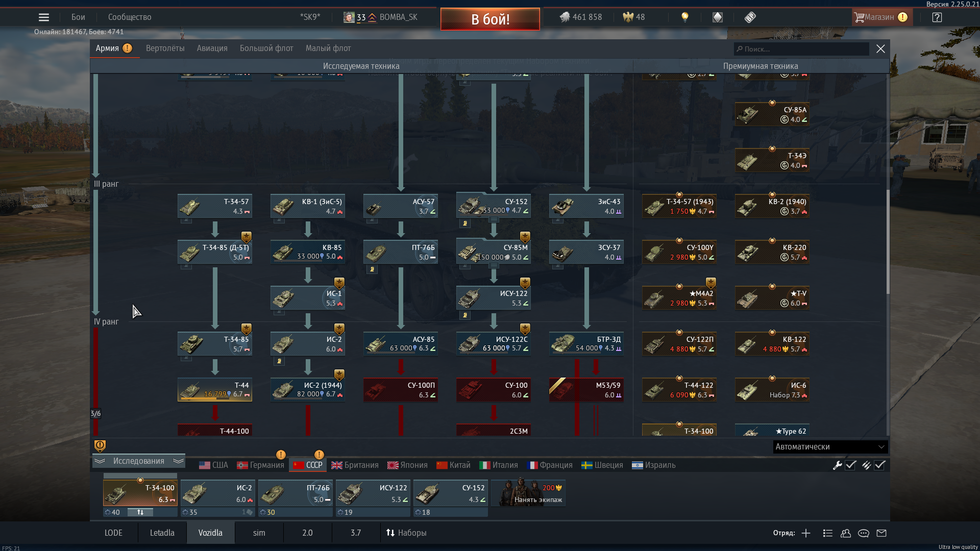The width and height of the screenshot is (980, 551).
Task: Click the golden eagles currency icon
Action: click(628, 17)
